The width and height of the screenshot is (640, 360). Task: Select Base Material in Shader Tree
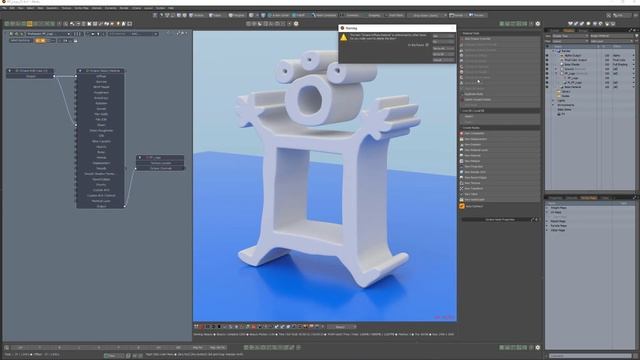point(572,87)
